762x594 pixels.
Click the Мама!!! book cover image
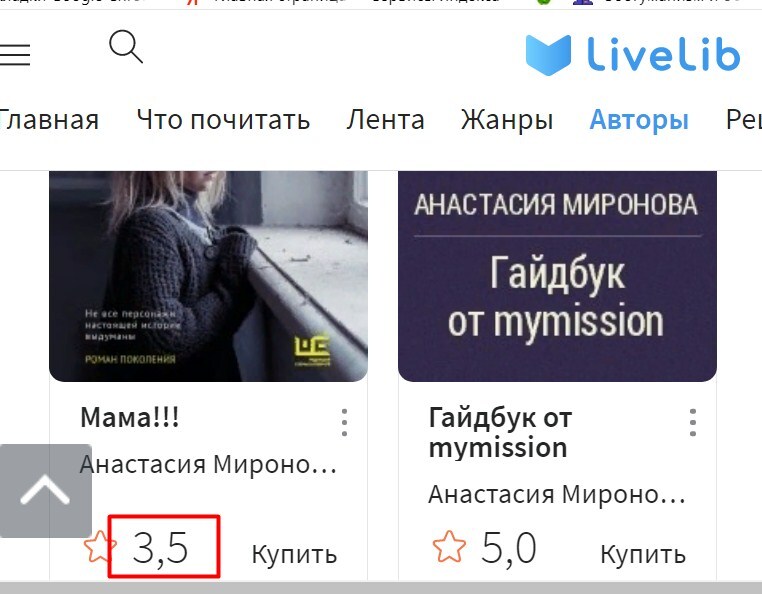pos(208,276)
